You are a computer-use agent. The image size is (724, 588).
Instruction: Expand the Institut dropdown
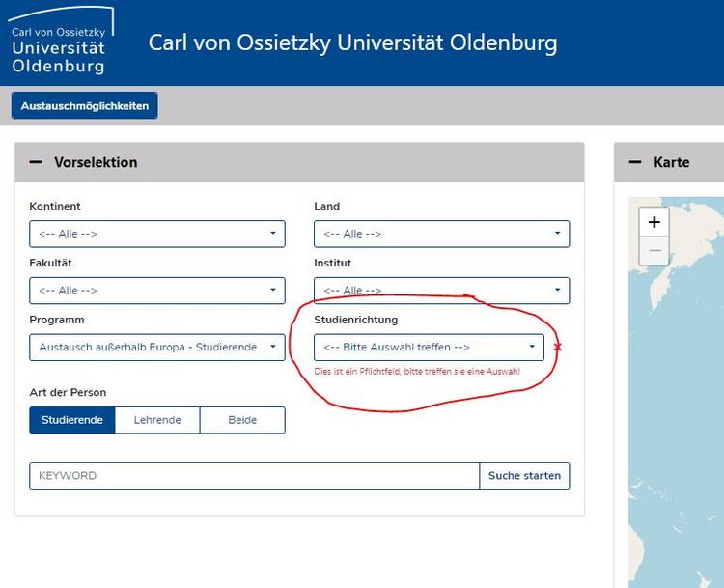(441, 291)
